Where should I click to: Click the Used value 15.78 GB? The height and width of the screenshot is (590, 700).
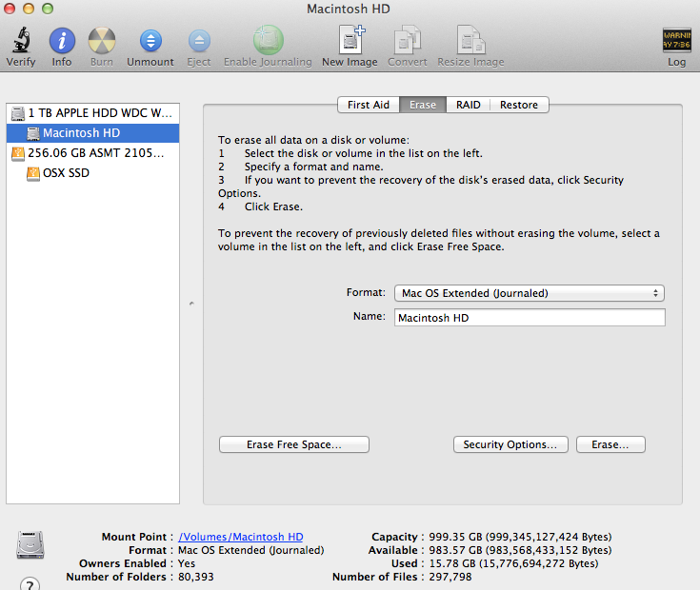[x=513, y=563]
